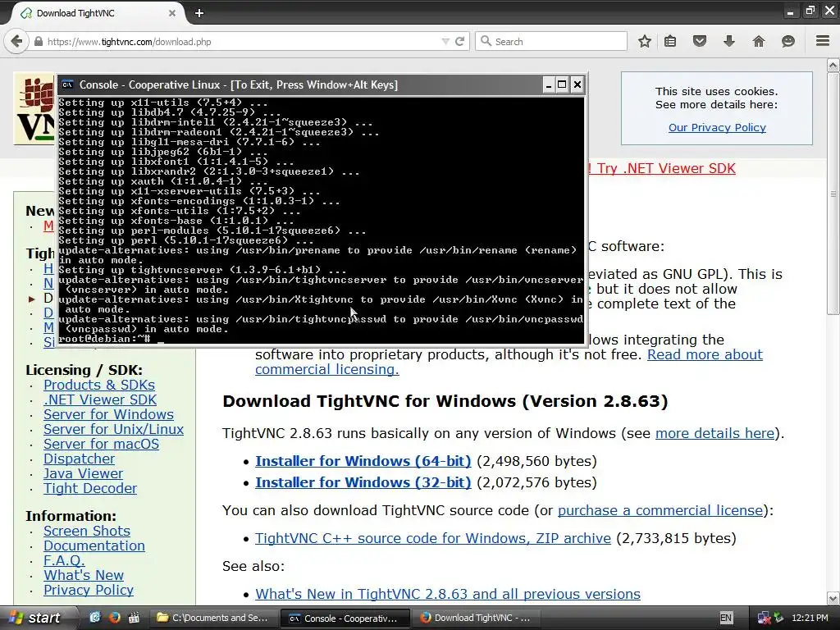Open F.A.Q. sidebar link
The height and width of the screenshot is (630, 840).
point(64,560)
